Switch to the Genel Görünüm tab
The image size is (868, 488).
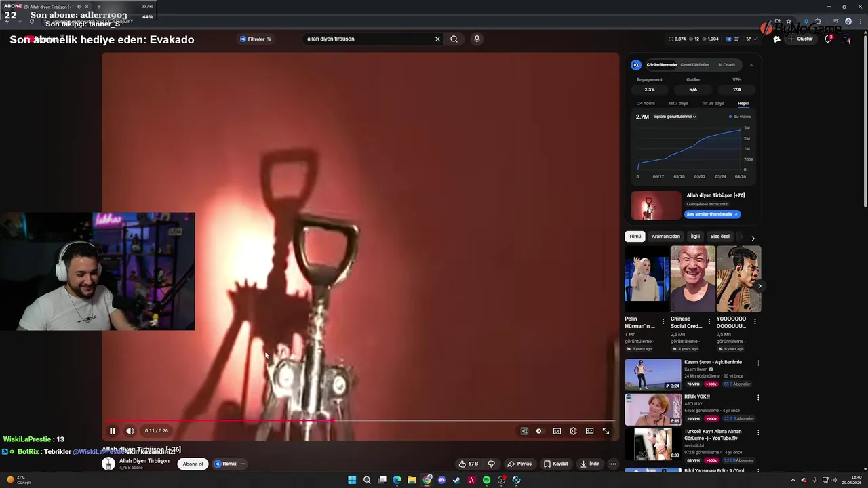pyautogui.click(x=694, y=65)
